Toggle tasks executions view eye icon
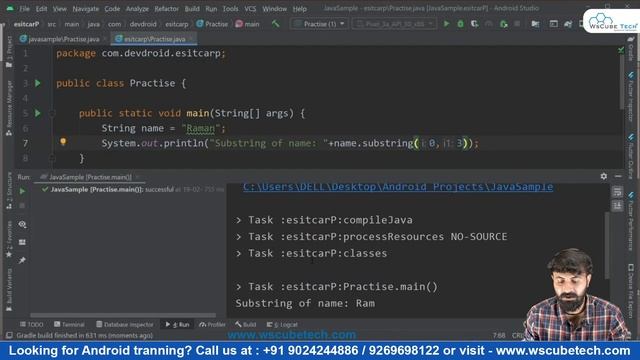 point(22,224)
